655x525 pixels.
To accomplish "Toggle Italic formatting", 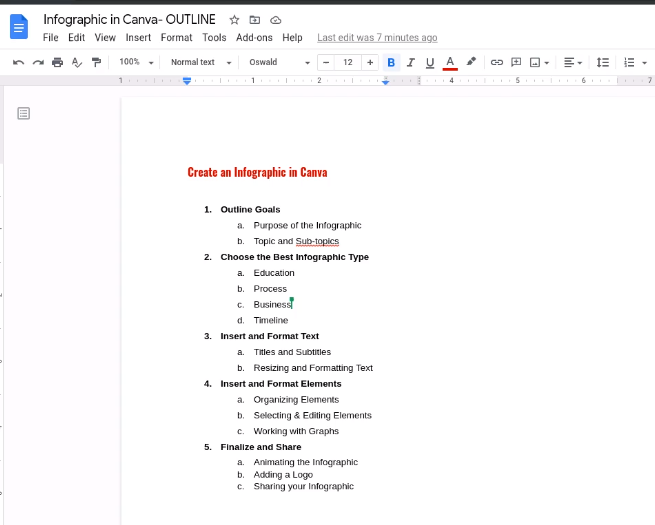I will (411, 62).
